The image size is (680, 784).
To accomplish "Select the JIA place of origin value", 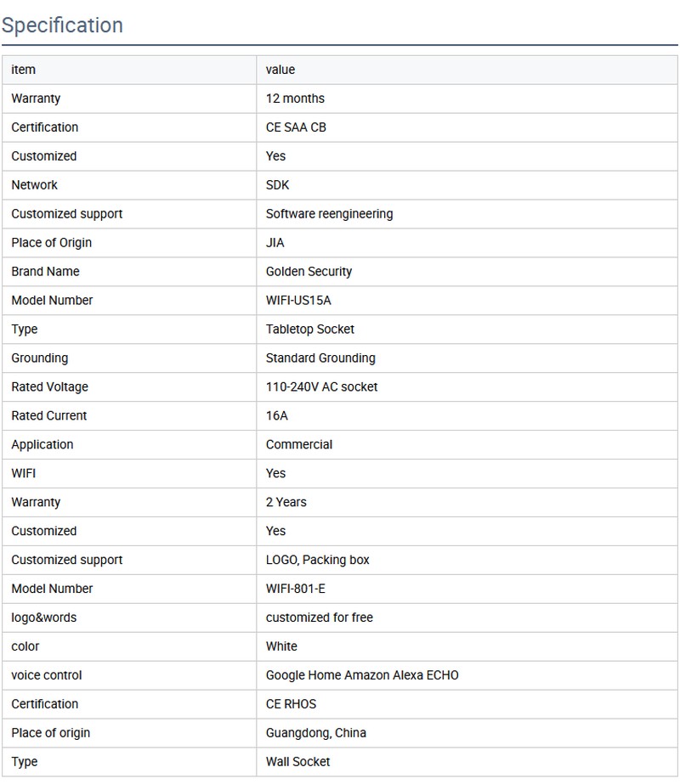I will [275, 243].
